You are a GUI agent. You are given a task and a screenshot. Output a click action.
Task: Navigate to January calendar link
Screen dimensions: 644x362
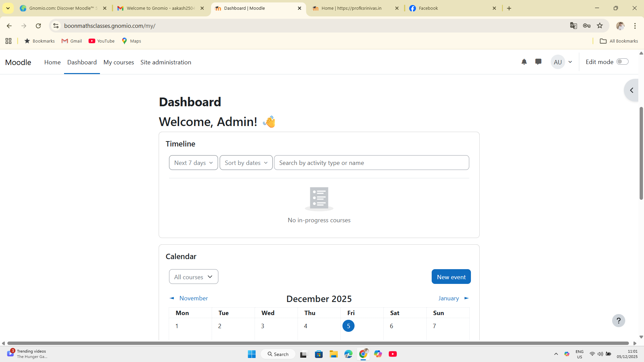click(448, 298)
